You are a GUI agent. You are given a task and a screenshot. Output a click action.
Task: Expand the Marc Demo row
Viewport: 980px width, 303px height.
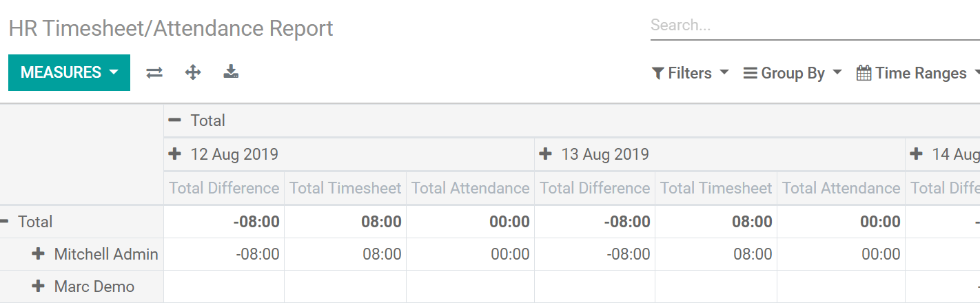tap(39, 286)
